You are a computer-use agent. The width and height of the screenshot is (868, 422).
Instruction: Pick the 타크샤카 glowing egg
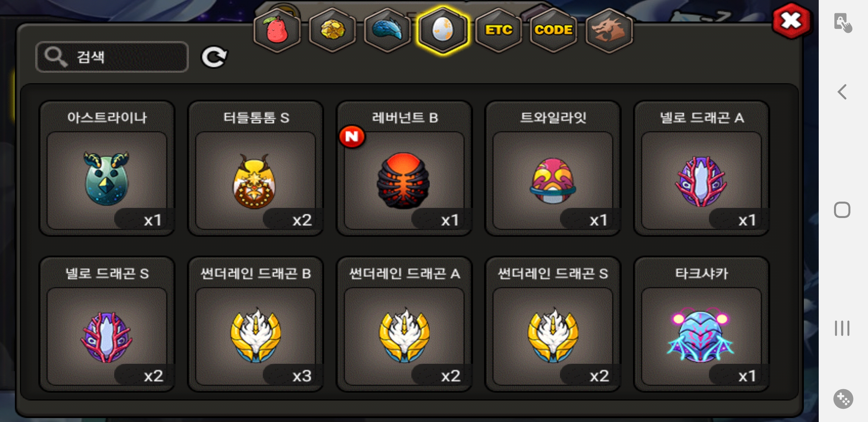(701, 324)
